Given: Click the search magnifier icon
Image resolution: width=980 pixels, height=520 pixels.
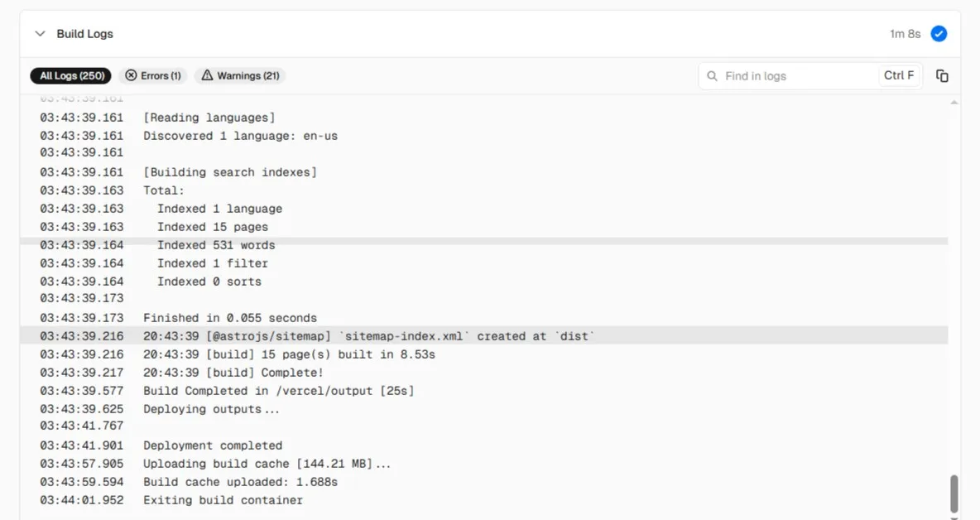Looking at the screenshot, I should (x=712, y=76).
